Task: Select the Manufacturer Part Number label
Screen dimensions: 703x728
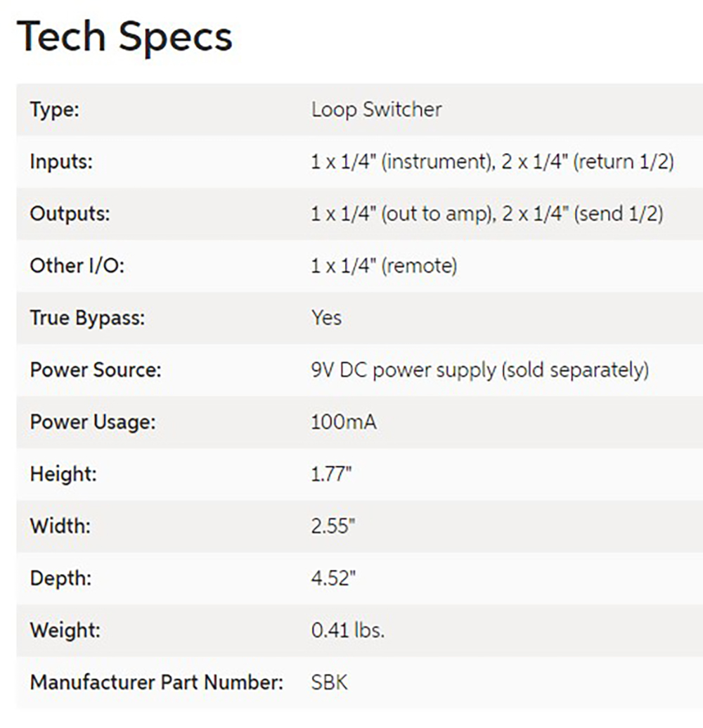Action: (x=156, y=682)
